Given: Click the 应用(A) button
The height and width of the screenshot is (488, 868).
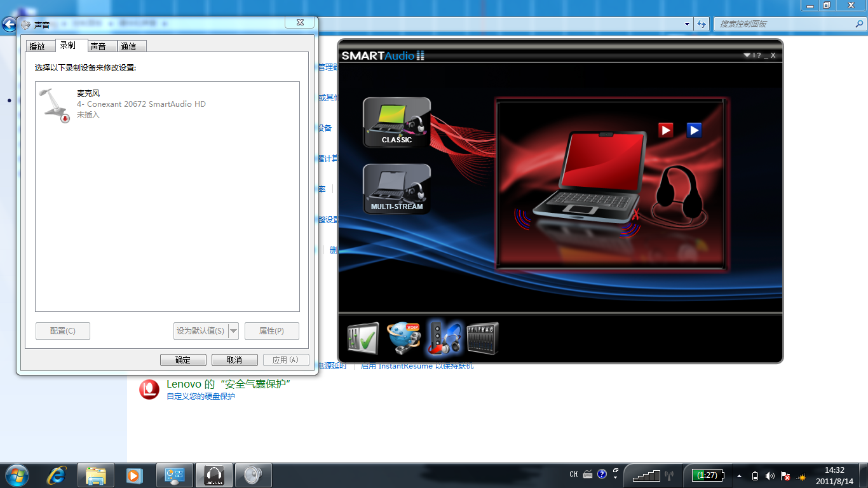Looking at the screenshot, I should pyautogui.click(x=286, y=360).
